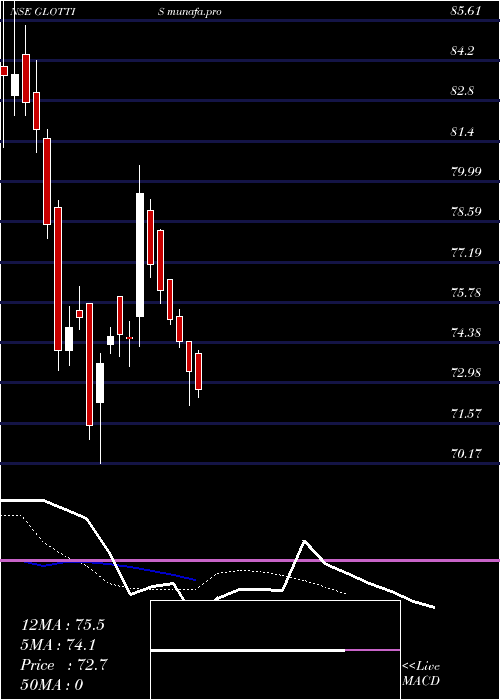Click the NSE GLOTTI ticker title
Viewport: 500px width, 700px height.
[42, 12]
